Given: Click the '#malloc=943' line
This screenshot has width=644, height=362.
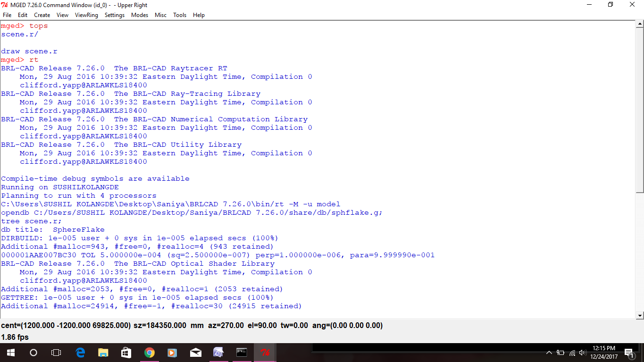Looking at the screenshot, I should (x=137, y=247).
